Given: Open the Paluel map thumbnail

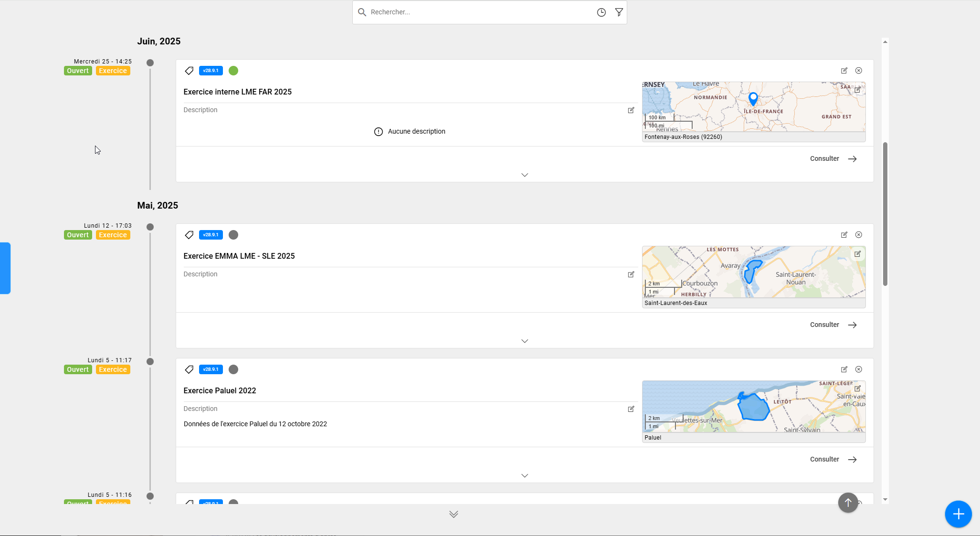Looking at the screenshot, I should [753, 407].
